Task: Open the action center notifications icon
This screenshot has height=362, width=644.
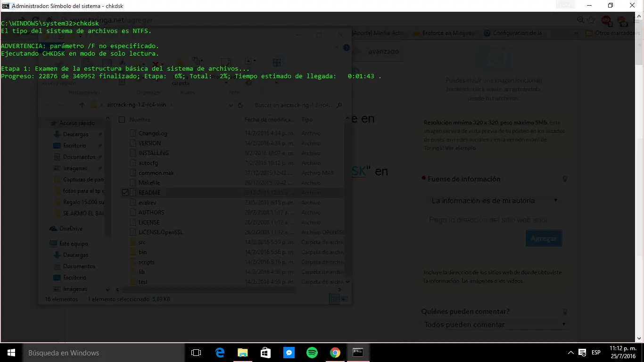Action: [x=583, y=353]
